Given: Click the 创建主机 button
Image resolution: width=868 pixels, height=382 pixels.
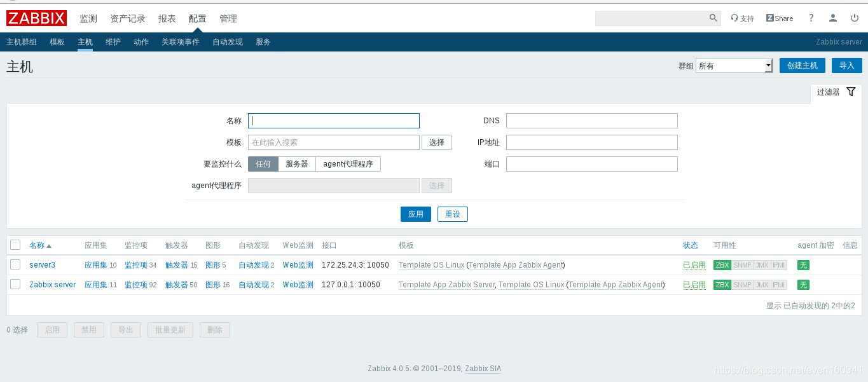Looking at the screenshot, I should [x=803, y=65].
